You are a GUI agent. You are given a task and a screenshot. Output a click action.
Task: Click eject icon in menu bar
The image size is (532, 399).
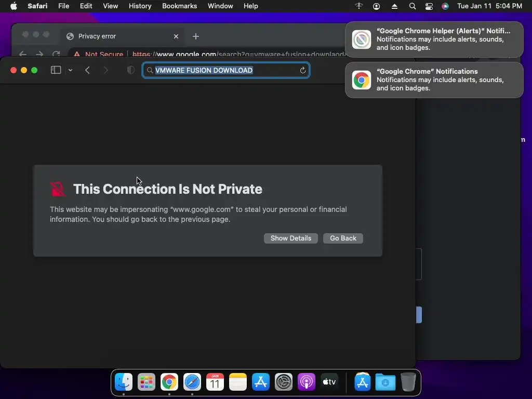(x=394, y=6)
